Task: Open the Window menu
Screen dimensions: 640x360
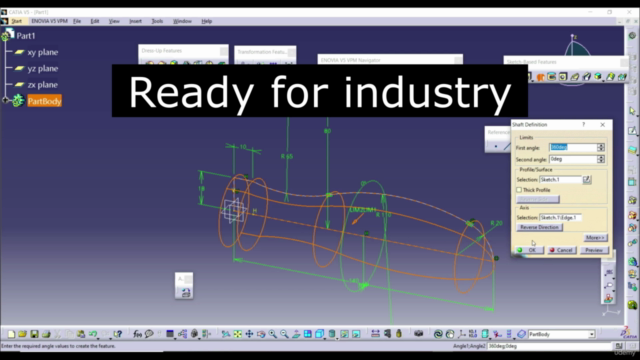Action: click(x=182, y=21)
